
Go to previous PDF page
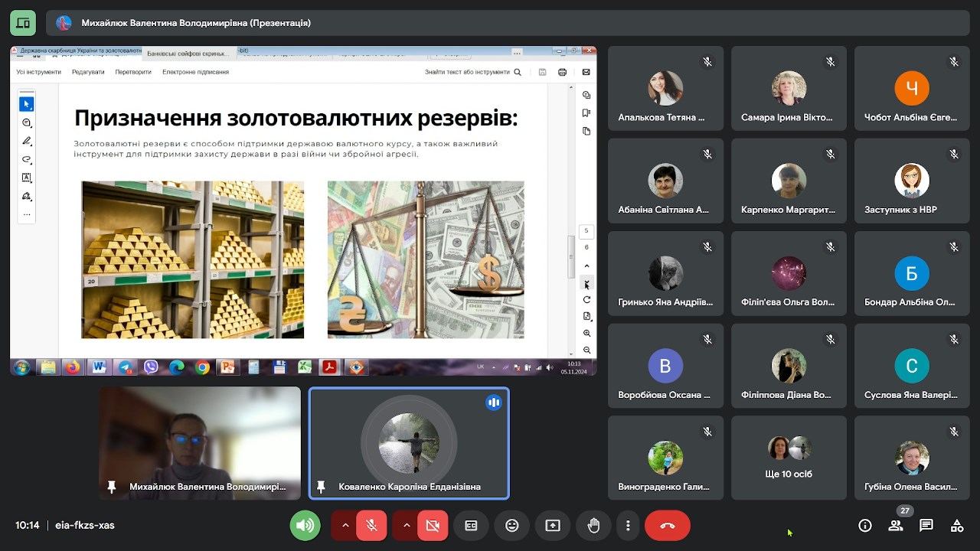tap(586, 266)
